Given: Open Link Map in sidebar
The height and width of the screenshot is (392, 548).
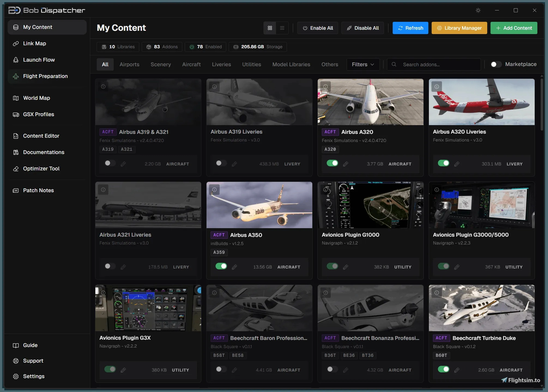Looking at the screenshot, I should [x=47, y=44].
